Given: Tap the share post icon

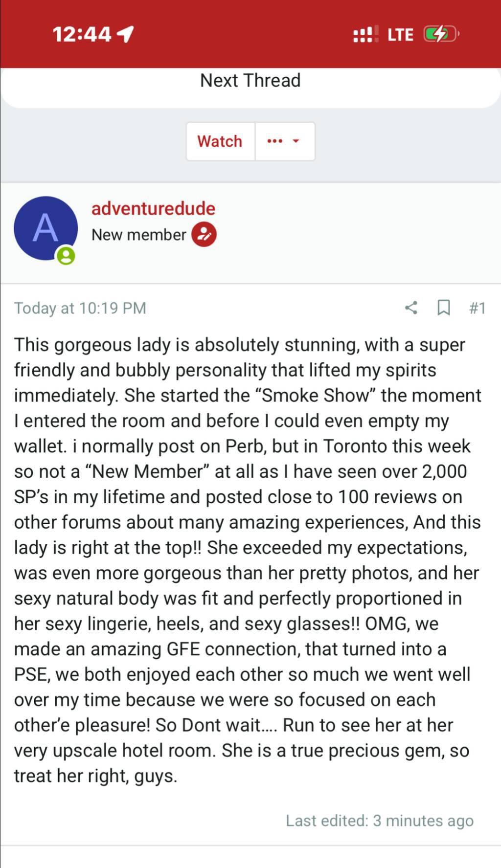Looking at the screenshot, I should pos(411,308).
